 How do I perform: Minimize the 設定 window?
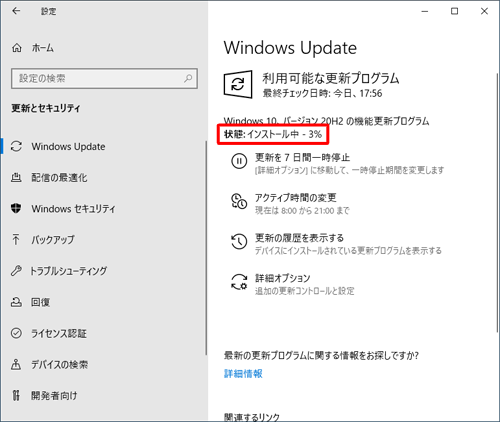(x=425, y=11)
